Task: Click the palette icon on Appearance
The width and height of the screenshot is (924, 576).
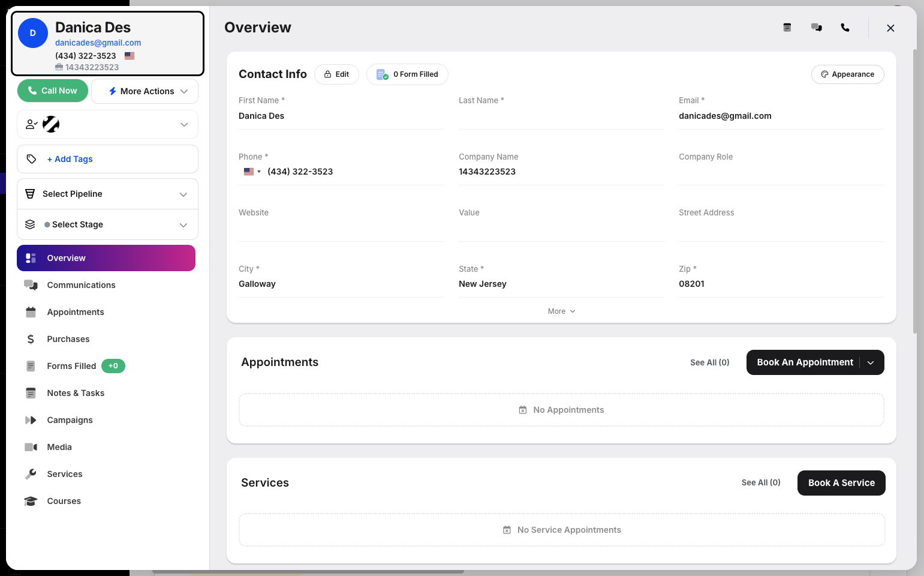Action: tap(824, 74)
